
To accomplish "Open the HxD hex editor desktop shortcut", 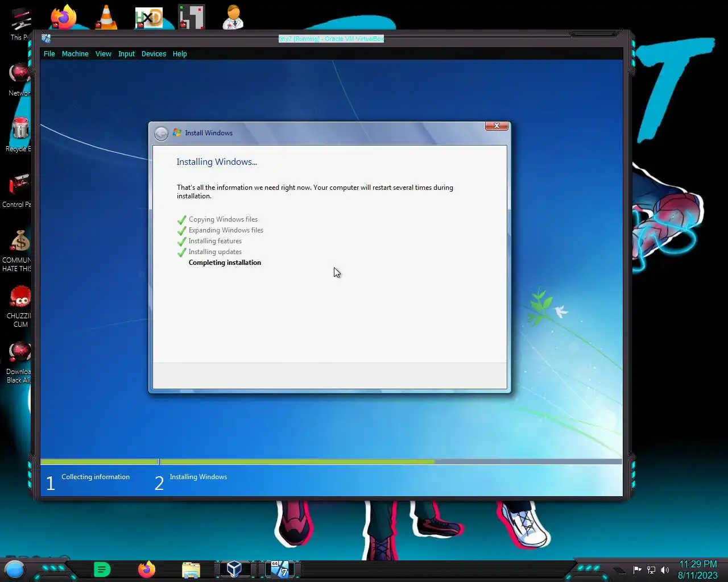I will [148, 18].
